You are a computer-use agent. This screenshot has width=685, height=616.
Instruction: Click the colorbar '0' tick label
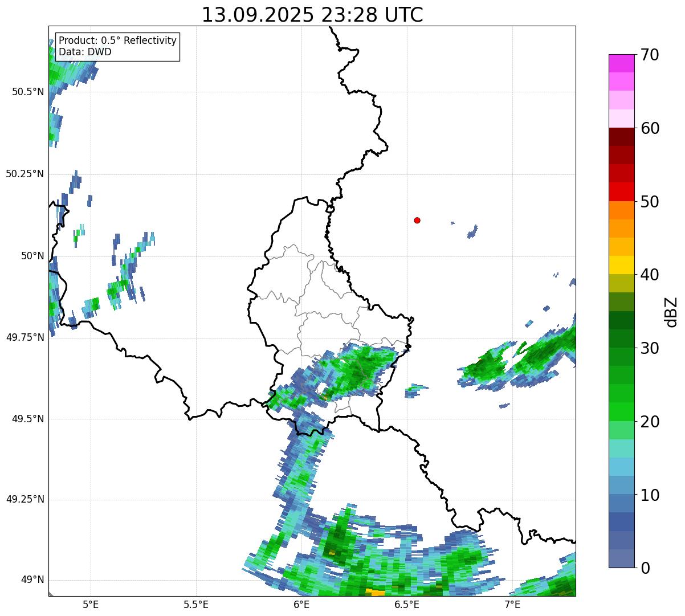click(645, 568)
